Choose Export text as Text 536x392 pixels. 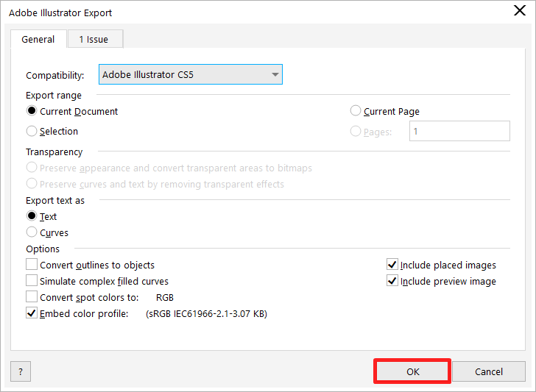[32, 216]
